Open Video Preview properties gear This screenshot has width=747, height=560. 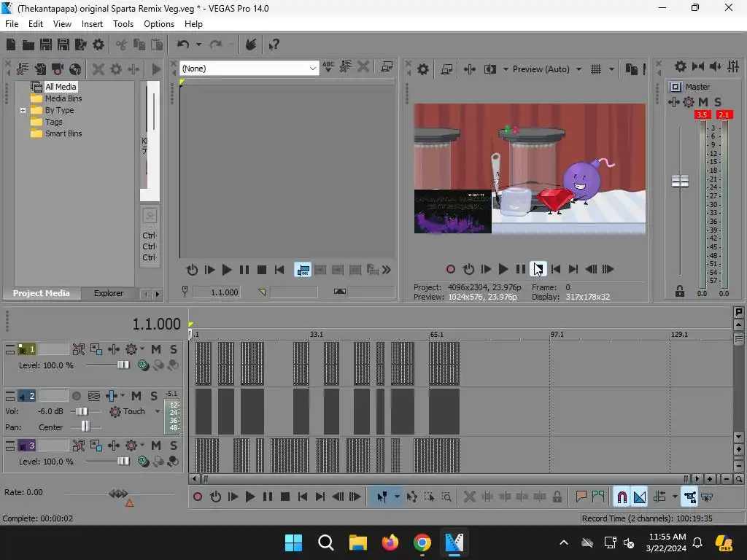point(423,69)
